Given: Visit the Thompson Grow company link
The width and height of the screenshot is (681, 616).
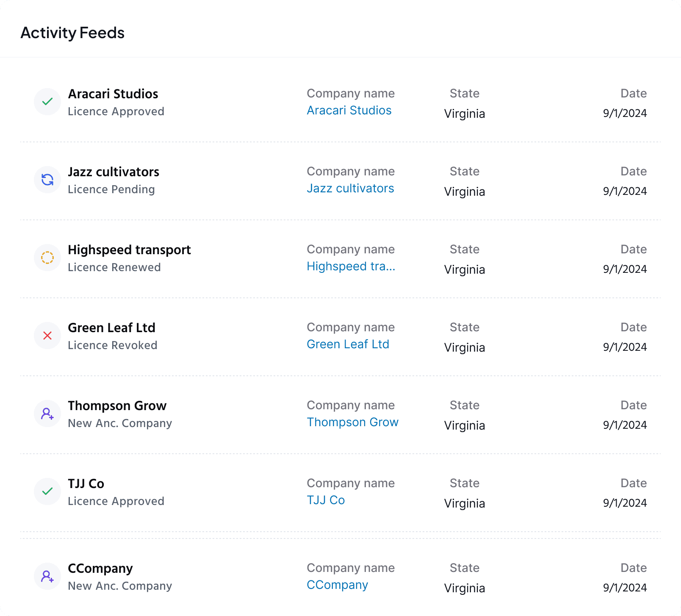Looking at the screenshot, I should click(352, 422).
